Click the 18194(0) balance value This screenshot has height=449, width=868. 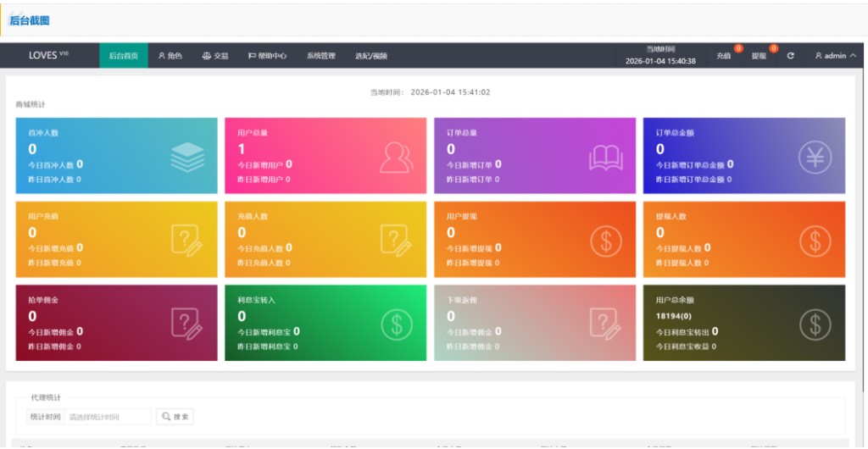click(673, 316)
